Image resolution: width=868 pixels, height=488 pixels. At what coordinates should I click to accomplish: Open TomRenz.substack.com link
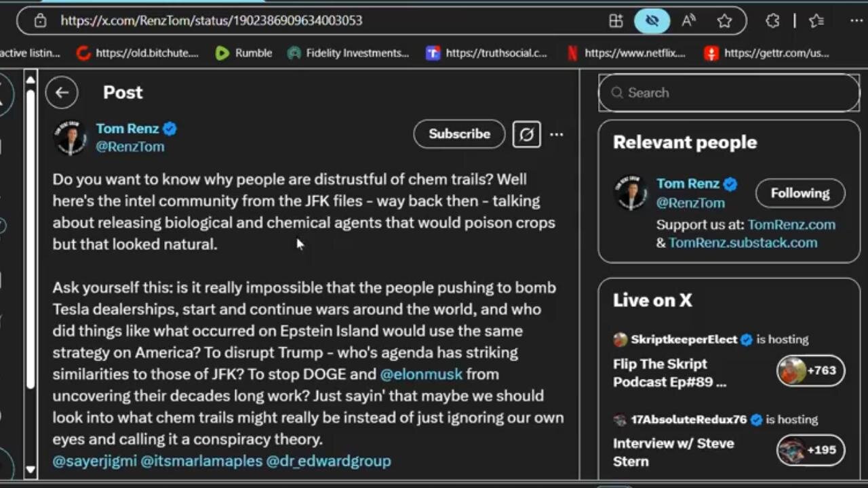coord(743,243)
